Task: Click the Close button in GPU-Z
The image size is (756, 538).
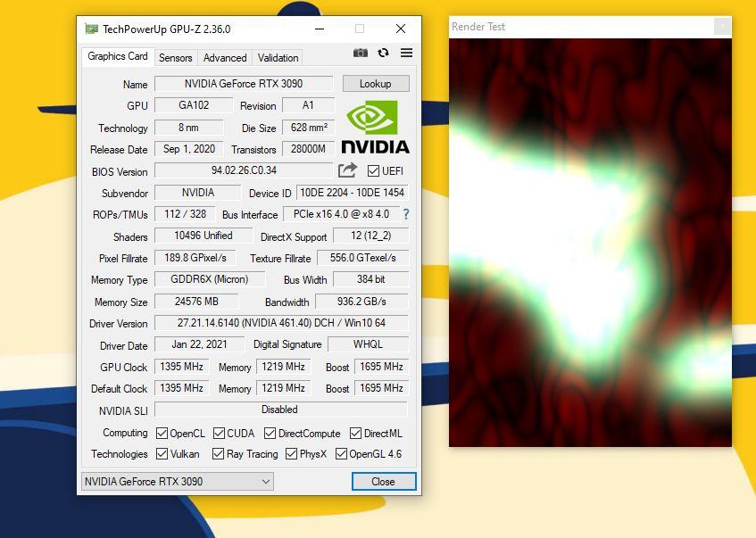Action: tap(384, 482)
